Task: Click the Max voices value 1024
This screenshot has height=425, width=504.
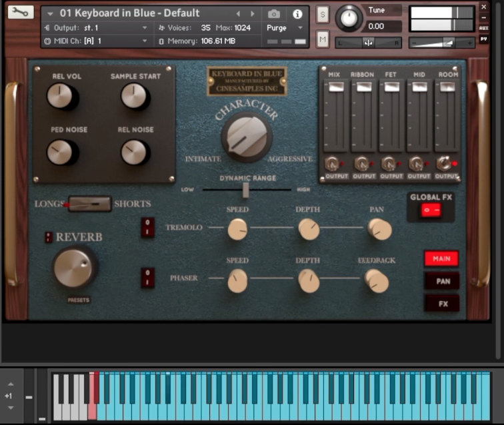Action: click(243, 28)
